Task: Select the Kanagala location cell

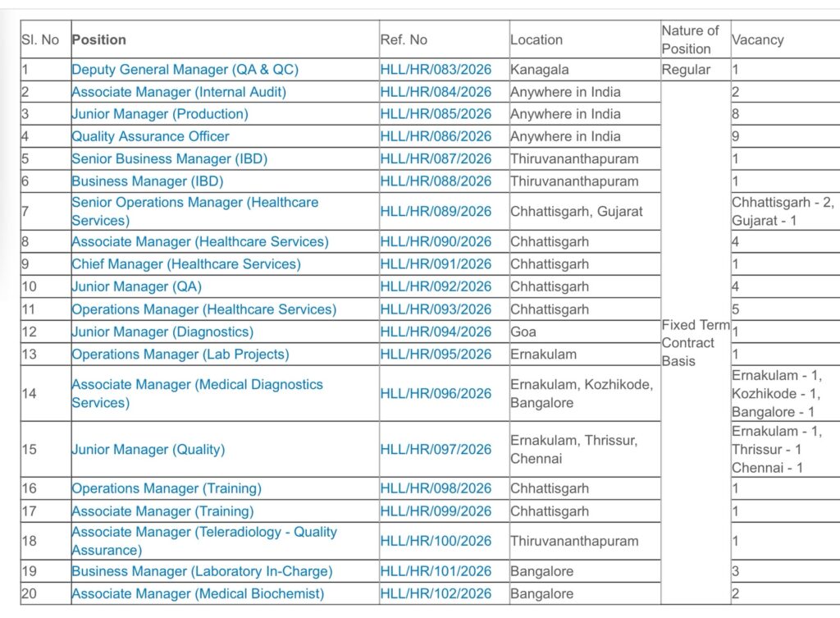Action: 585,70
